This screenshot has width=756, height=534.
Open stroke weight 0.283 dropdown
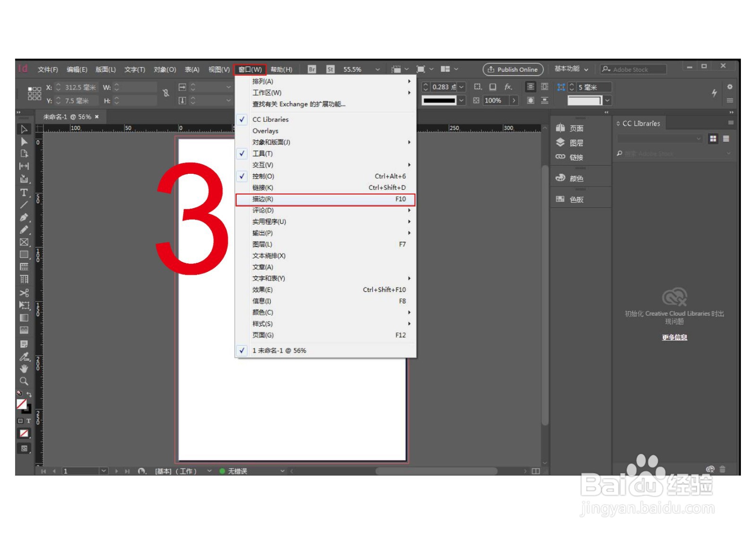461,87
